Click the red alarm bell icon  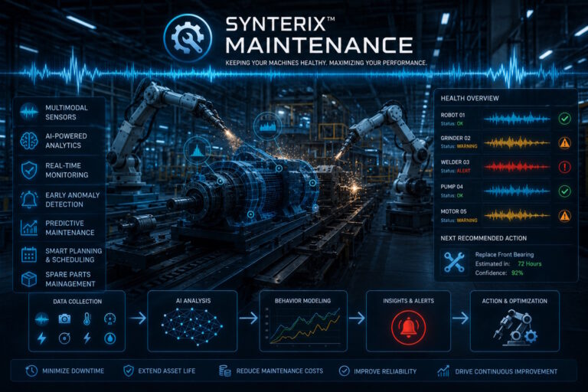408,327
